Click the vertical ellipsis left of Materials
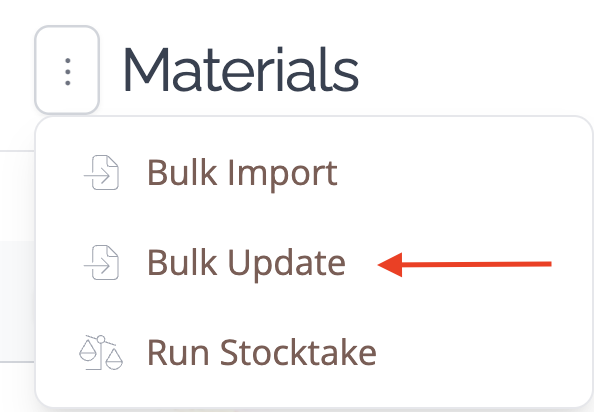The image size is (594, 412). [67, 70]
